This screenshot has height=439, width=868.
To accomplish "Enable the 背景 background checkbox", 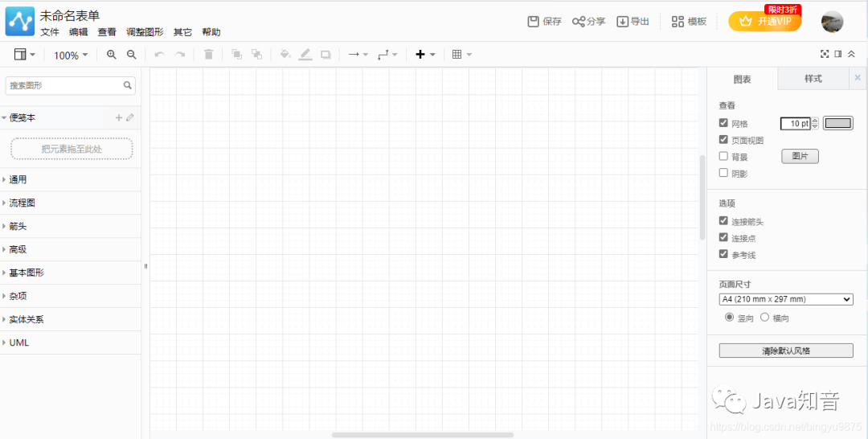I will click(x=723, y=156).
